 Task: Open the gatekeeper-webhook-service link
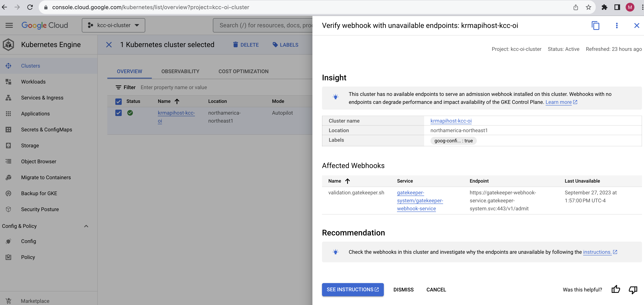tap(420, 201)
